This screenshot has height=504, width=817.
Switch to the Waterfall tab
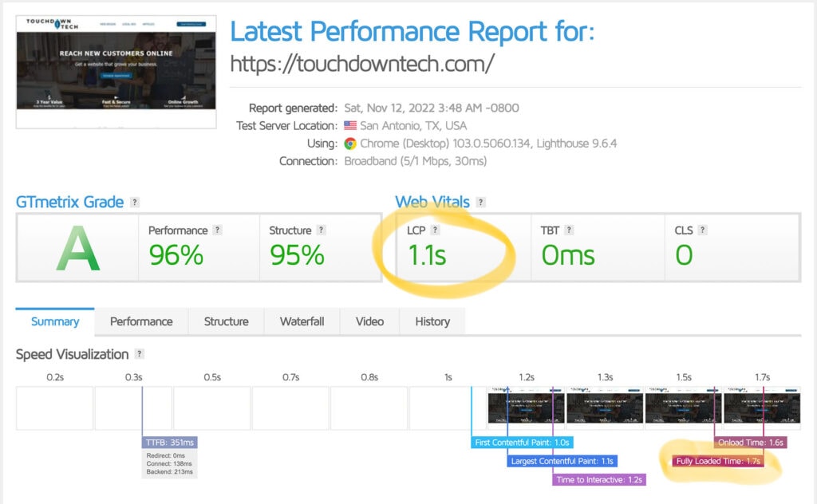302,321
